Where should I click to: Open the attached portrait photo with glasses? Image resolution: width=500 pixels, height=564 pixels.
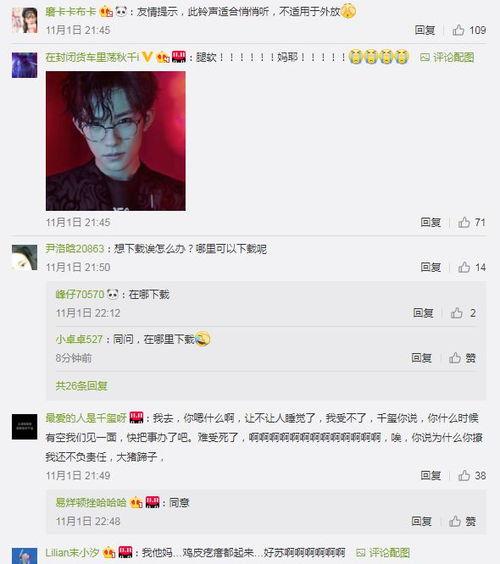point(116,141)
